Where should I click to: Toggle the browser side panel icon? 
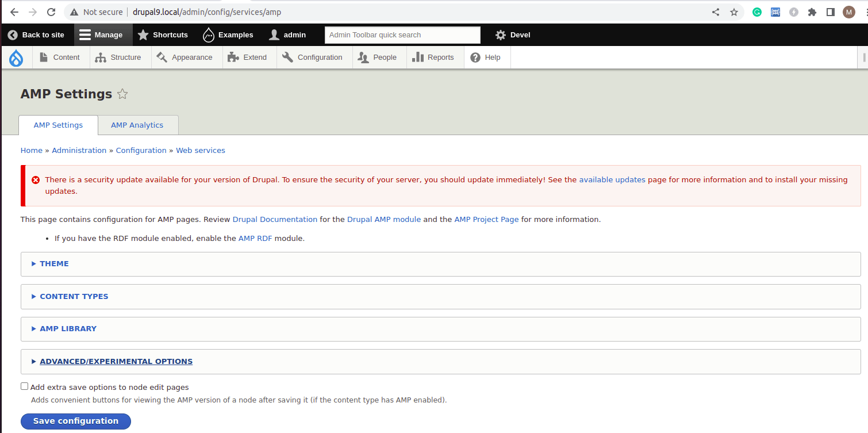pyautogui.click(x=831, y=12)
